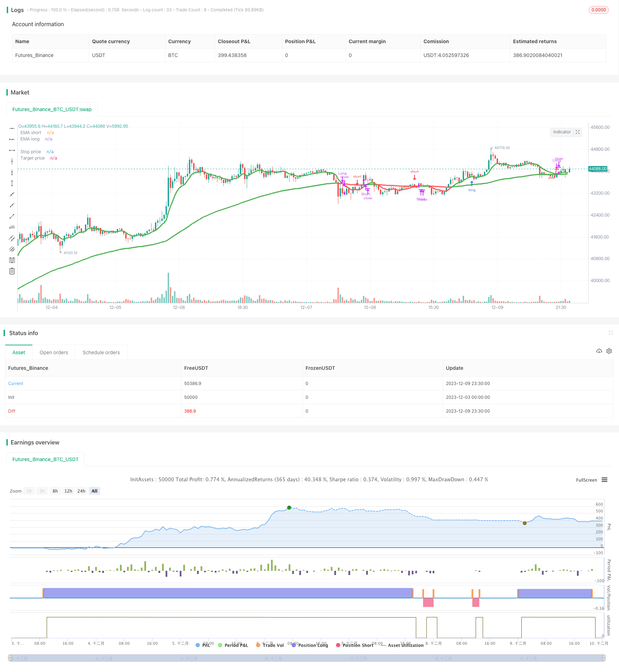Click the Estimated returns column header
The image size is (619, 672).
(535, 41)
